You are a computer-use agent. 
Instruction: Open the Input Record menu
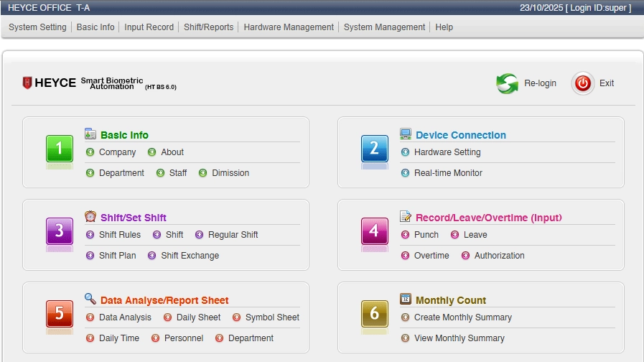pyautogui.click(x=149, y=27)
